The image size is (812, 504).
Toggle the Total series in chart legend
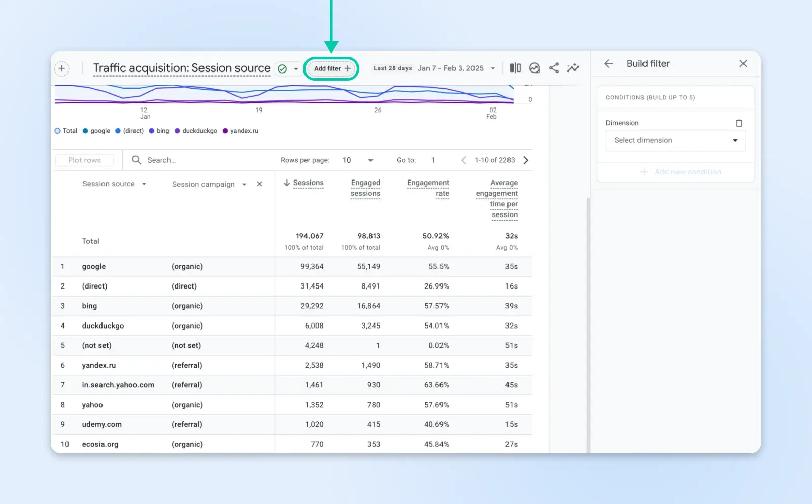(x=66, y=131)
